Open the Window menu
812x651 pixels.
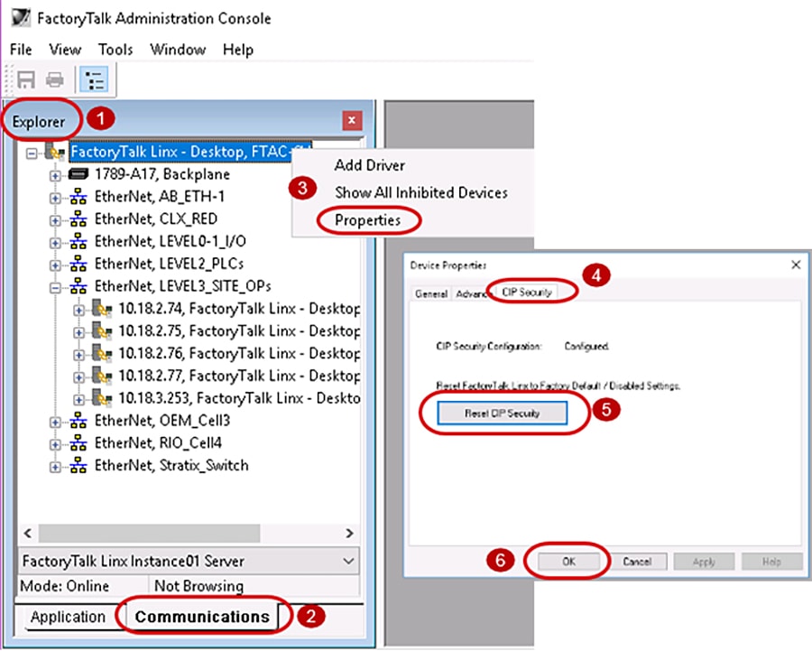[x=178, y=50]
